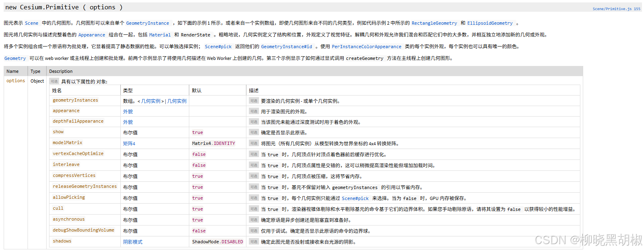
Task: Click the ShadowMode.DISABLED default value
Action: pyautogui.click(x=218, y=242)
